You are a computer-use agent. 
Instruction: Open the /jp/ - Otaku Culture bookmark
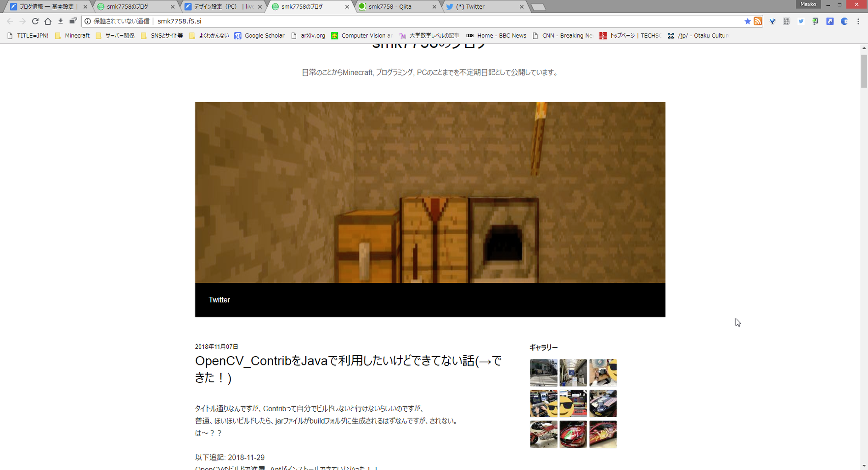coord(698,35)
